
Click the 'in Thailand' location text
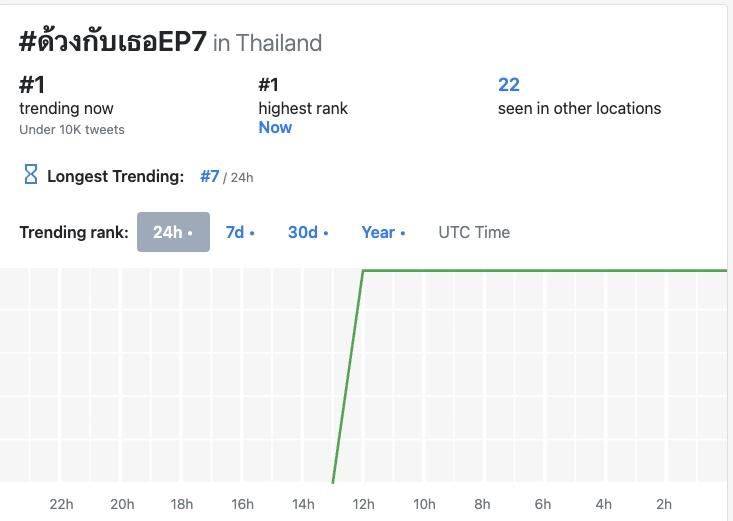tap(268, 43)
